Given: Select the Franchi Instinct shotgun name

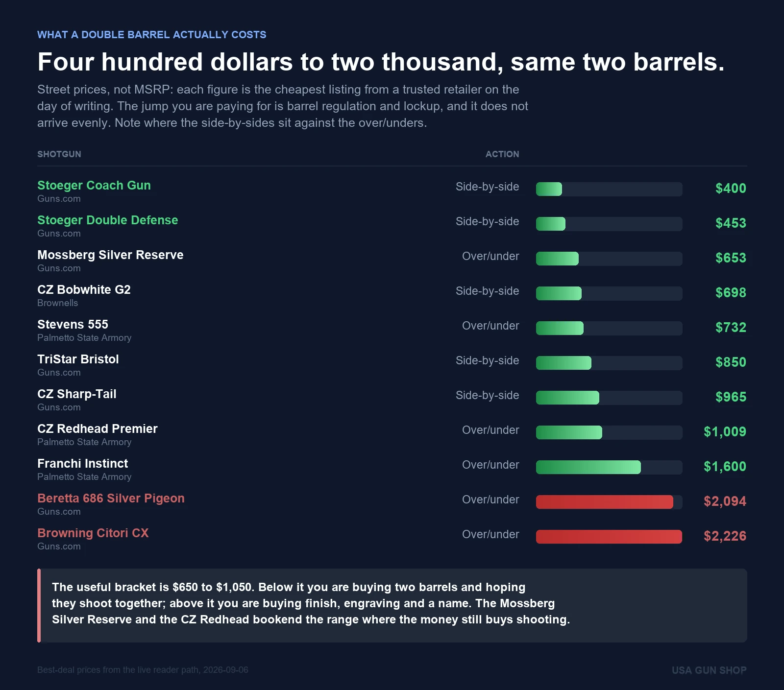Looking at the screenshot, I should (x=82, y=464).
